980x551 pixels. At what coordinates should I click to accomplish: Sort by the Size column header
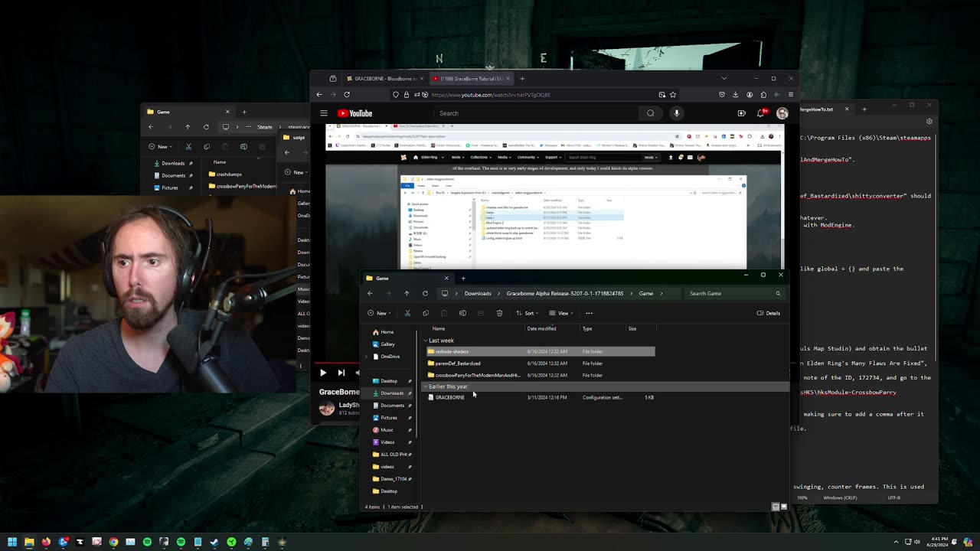point(632,328)
